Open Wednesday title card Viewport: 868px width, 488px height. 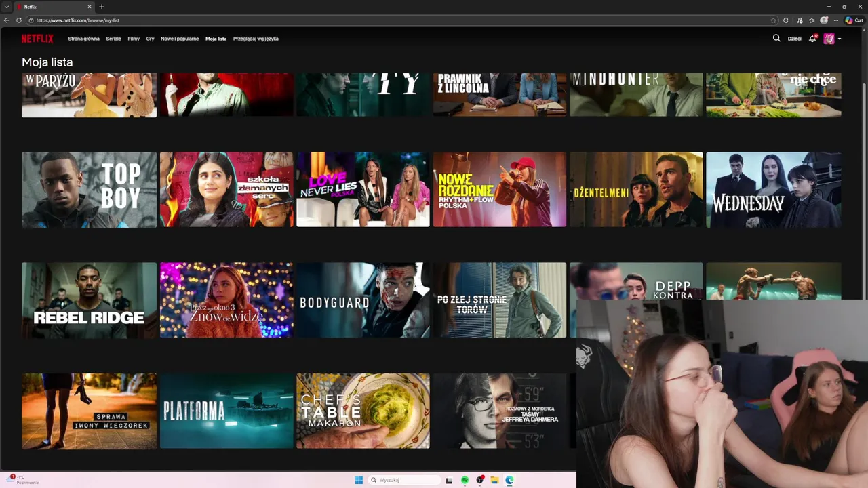(x=774, y=189)
